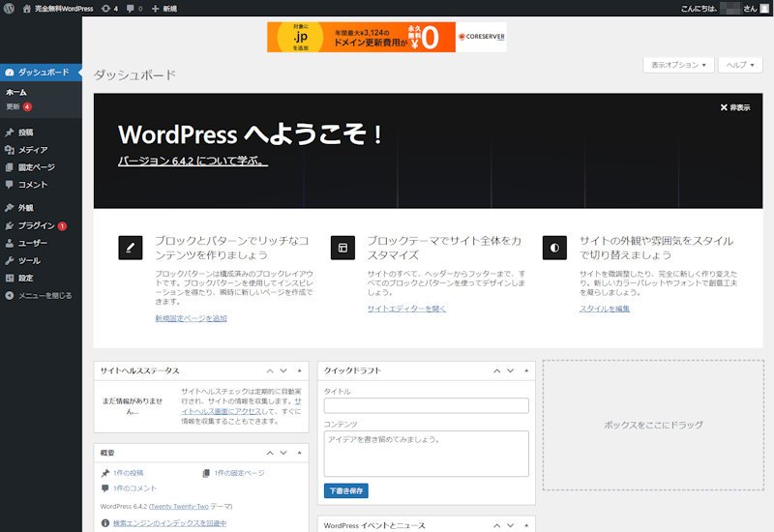Image resolution: width=774 pixels, height=532 pixels.
Task: Click the サイトエディターを開く link
Action: pos(406,309)
